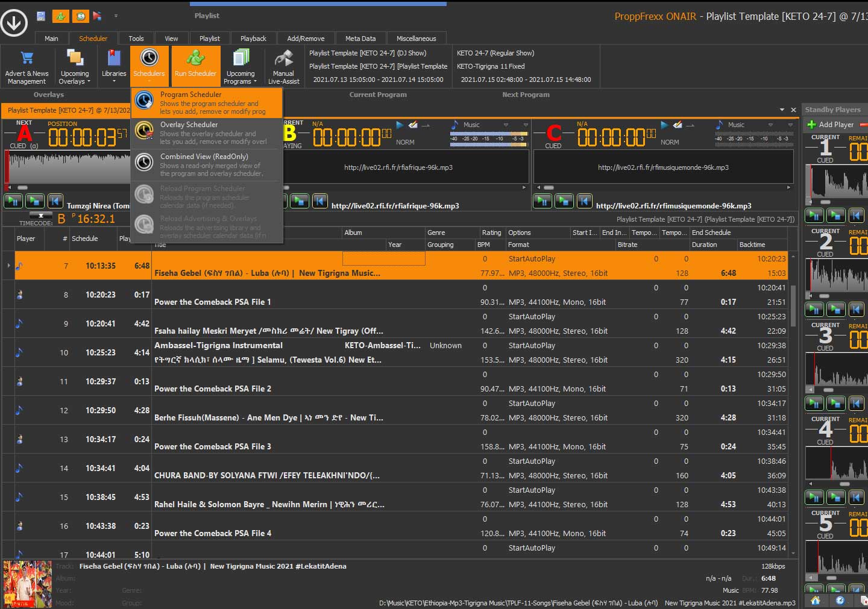Viewport: 868px width, 609px height.
Task: Choose Program Scheduler from the menu
Action: [207, 103]
